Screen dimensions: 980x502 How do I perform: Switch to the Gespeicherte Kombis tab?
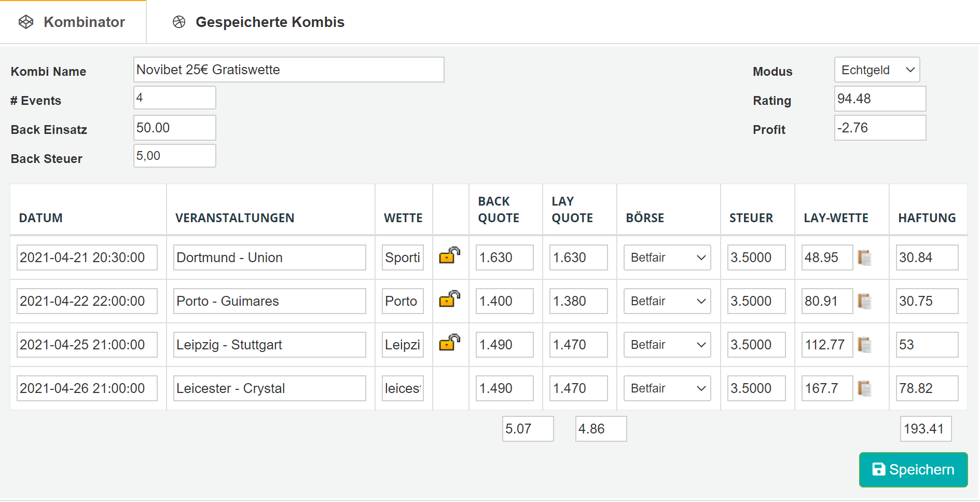[258, 22]
